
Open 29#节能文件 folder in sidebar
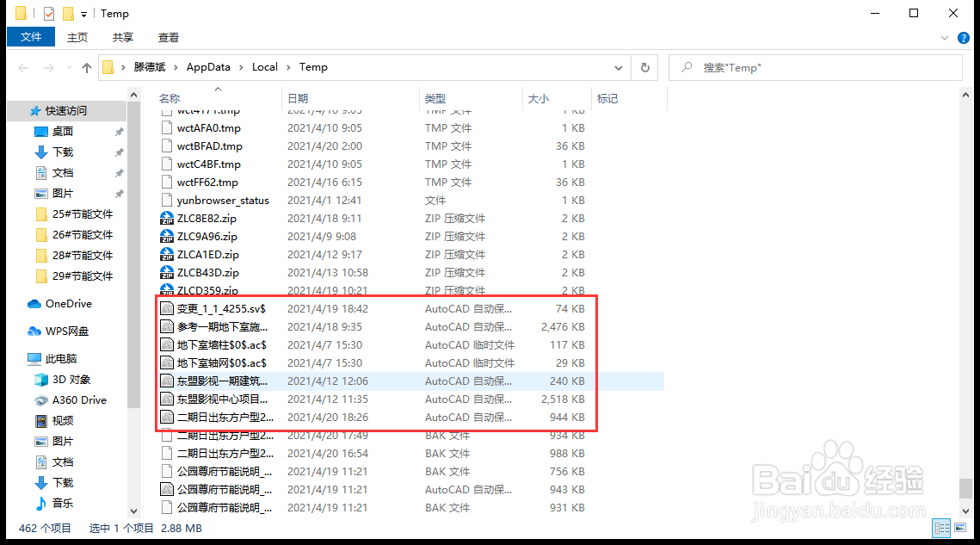83,276
